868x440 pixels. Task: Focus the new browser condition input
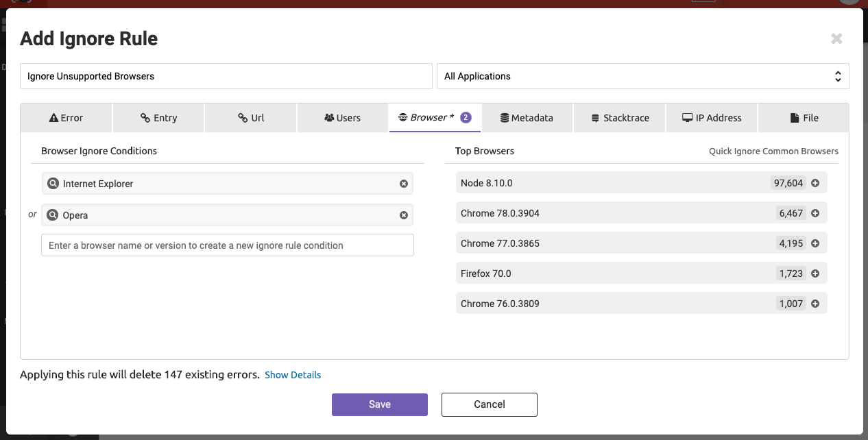tap(228, 245)
